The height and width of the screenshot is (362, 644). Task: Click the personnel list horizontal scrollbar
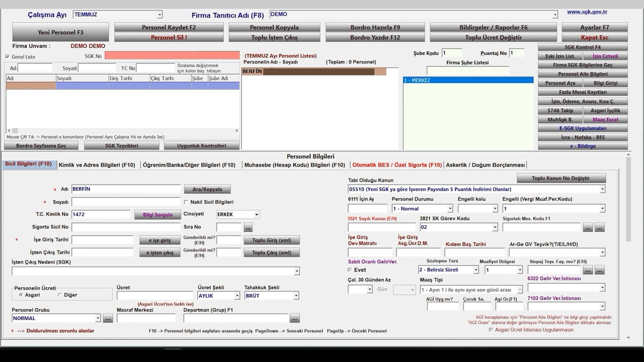pyautogui.click(x=122, y=131)
